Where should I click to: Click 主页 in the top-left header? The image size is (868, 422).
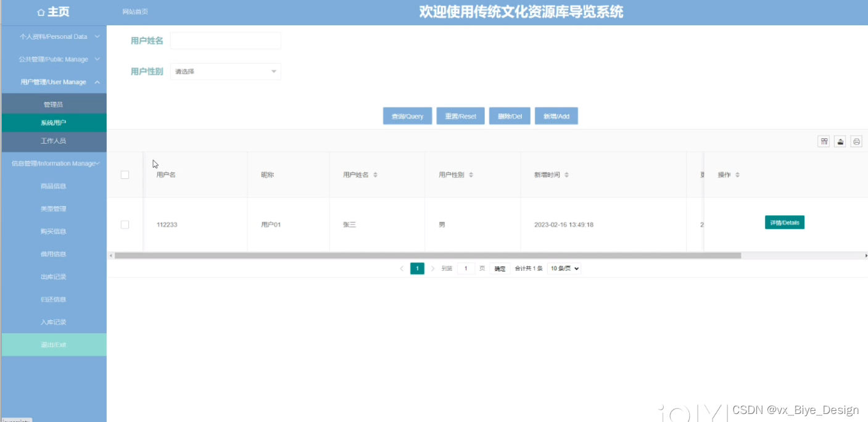[x=59, y=12]
